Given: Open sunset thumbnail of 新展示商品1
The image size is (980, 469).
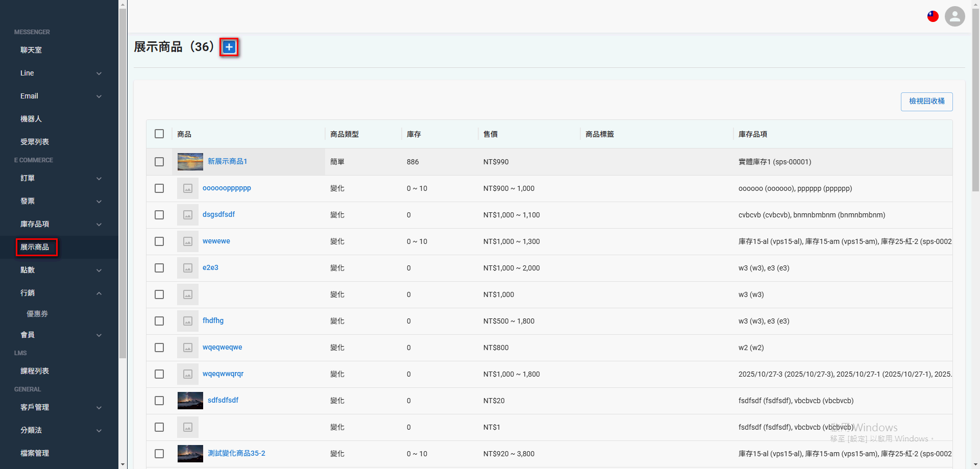Looking at the screenshot, I should 190,162.
